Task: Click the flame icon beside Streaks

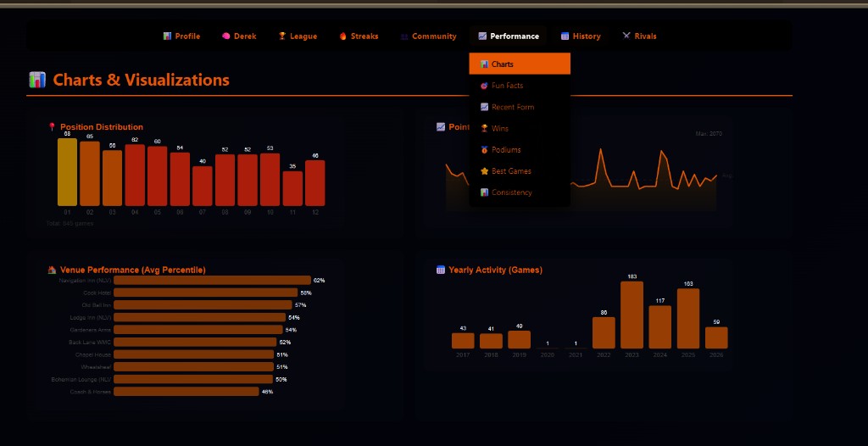Action: point(342,36)
